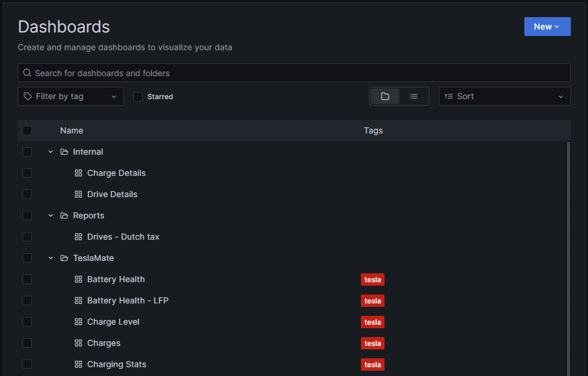This screenshot has width=588, height=376.
Task: Open the Reports folder link
Action: pos(88,216)
